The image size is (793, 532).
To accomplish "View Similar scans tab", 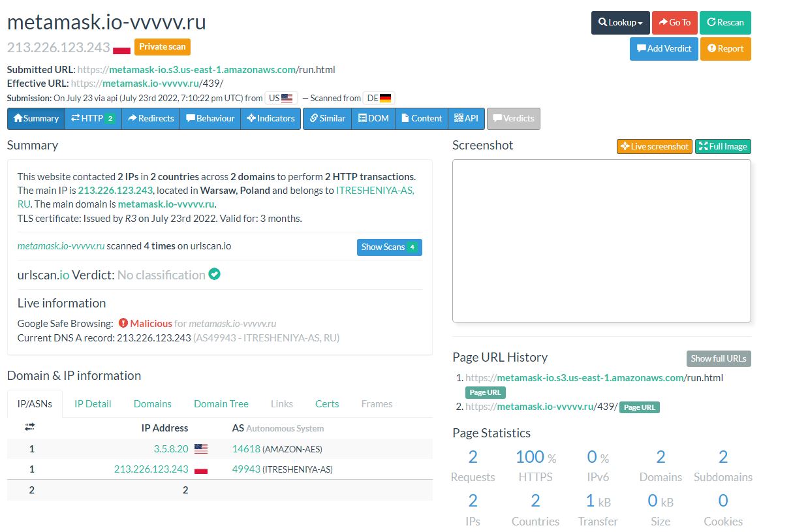I will point(327,119).
